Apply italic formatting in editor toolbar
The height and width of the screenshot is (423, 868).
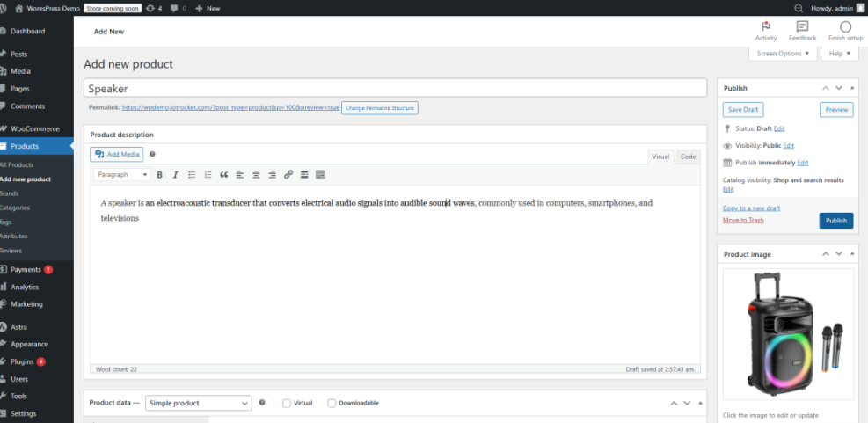pyautogui.click(x=175, y=175)
